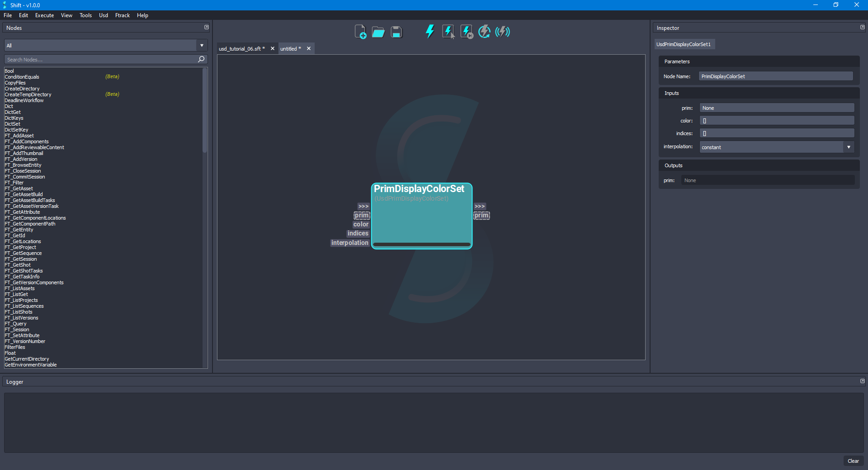The width and height of the screenshot is (868, 470).
Task: Create a new node graph file
Action: pyautogui.click(x=360, y=32)
